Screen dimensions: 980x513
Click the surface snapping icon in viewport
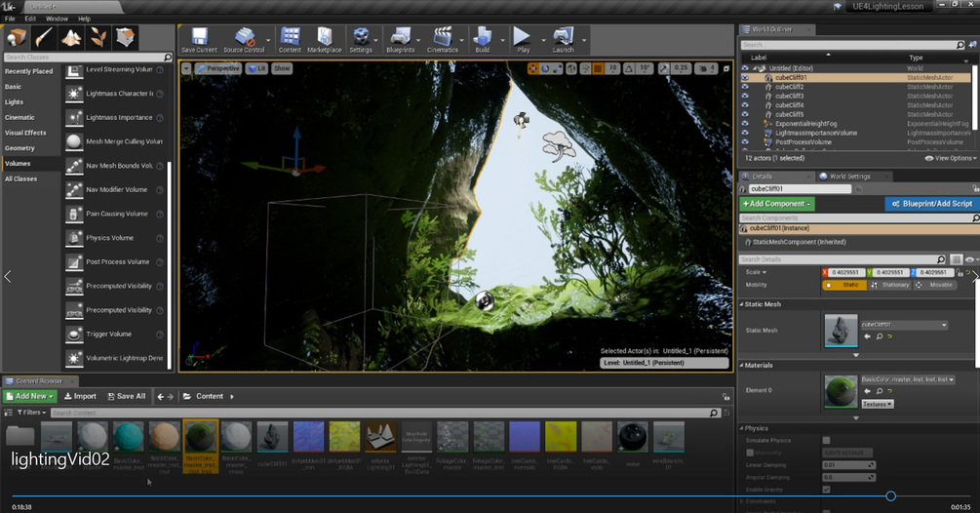coord(586,68)
